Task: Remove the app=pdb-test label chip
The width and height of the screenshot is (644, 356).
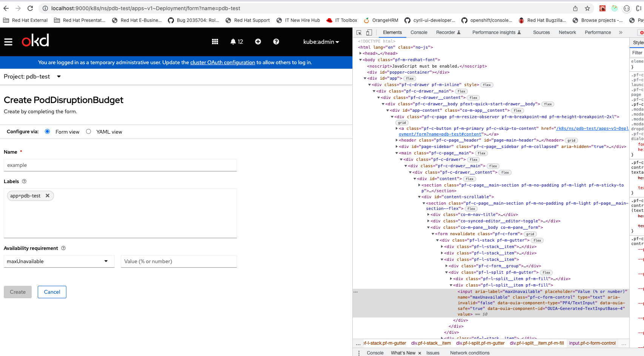Action: pyautogui.click(x=48, y=196)
